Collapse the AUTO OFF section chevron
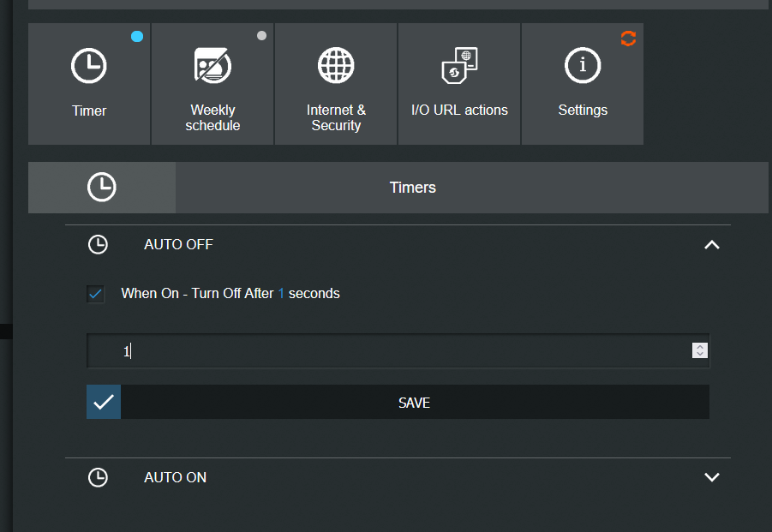772x532 pixels. (x=712, y=245)
